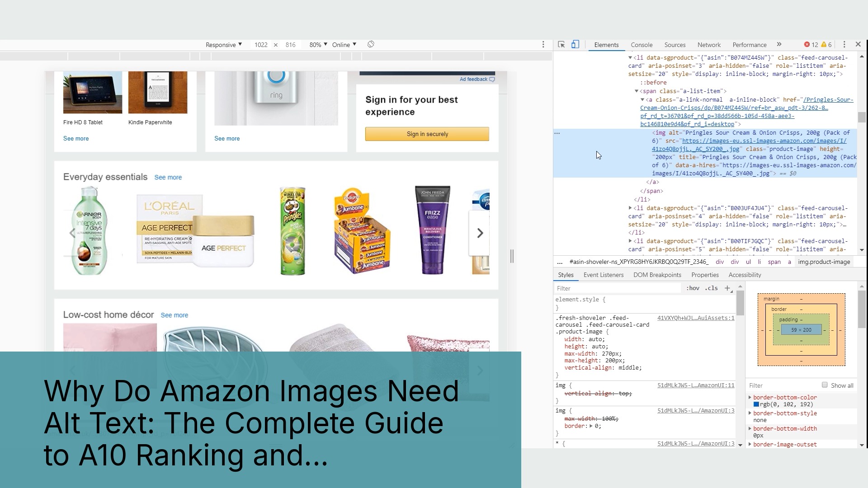This screenshot has width=868, height=488.
Task: Select the John Frieda Frizz Ease product thumbnail
Action: click(x=433, y=230)
